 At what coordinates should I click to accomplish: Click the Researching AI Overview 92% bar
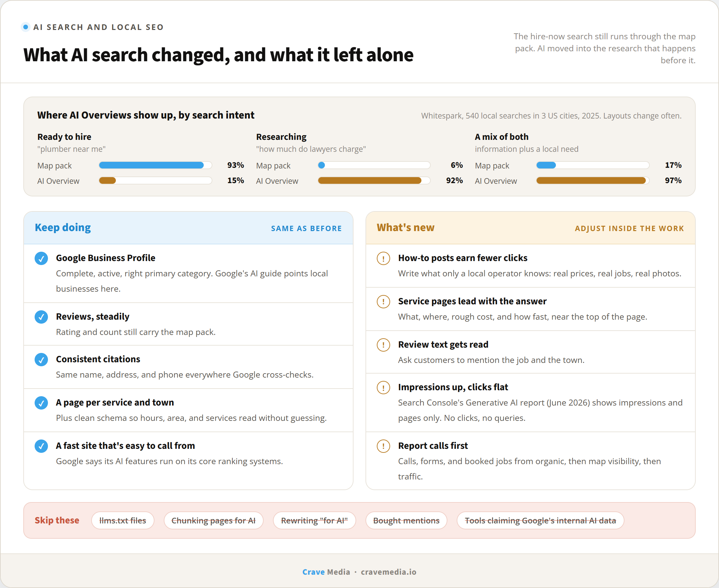(x=374, y=180)
